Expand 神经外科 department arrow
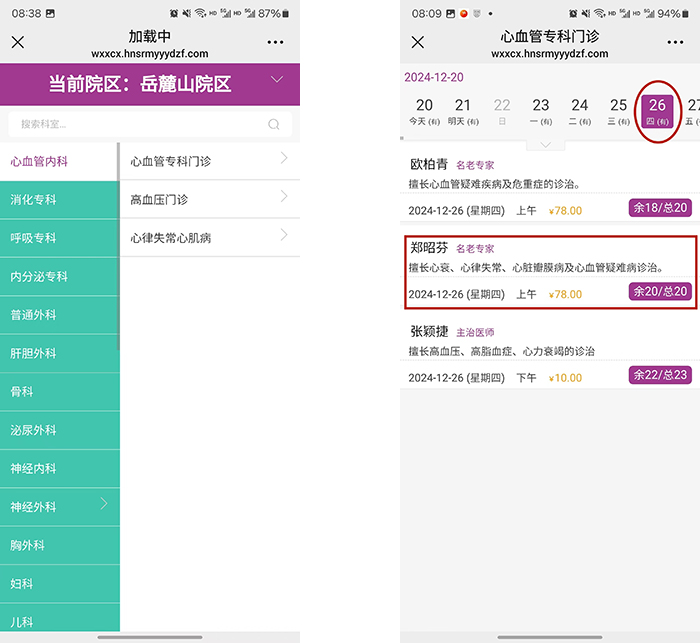700x643 pixels. pyautogui.click(x=104, y=505)
